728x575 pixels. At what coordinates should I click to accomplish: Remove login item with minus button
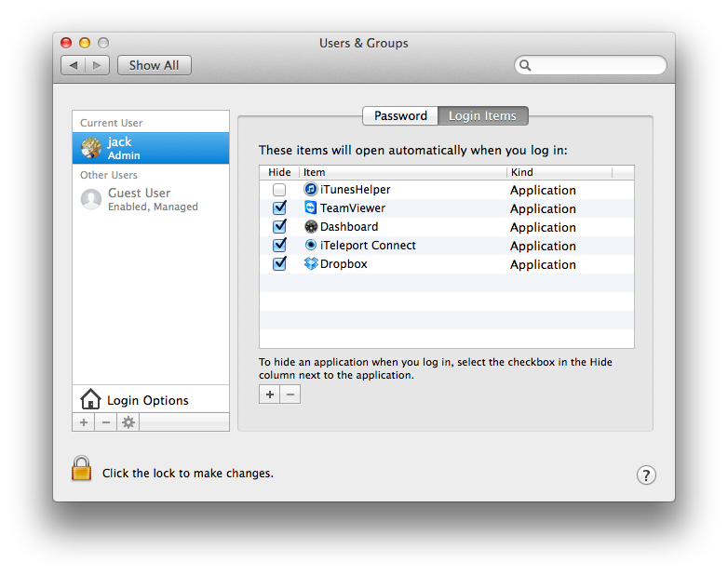click(x=290, y=394)
